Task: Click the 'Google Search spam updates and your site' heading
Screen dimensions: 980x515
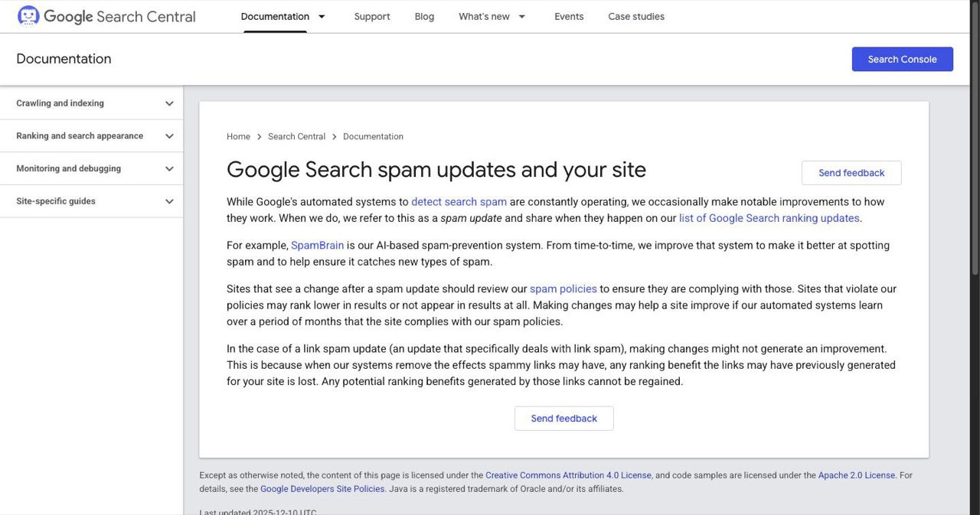Action: pos(436,169)
